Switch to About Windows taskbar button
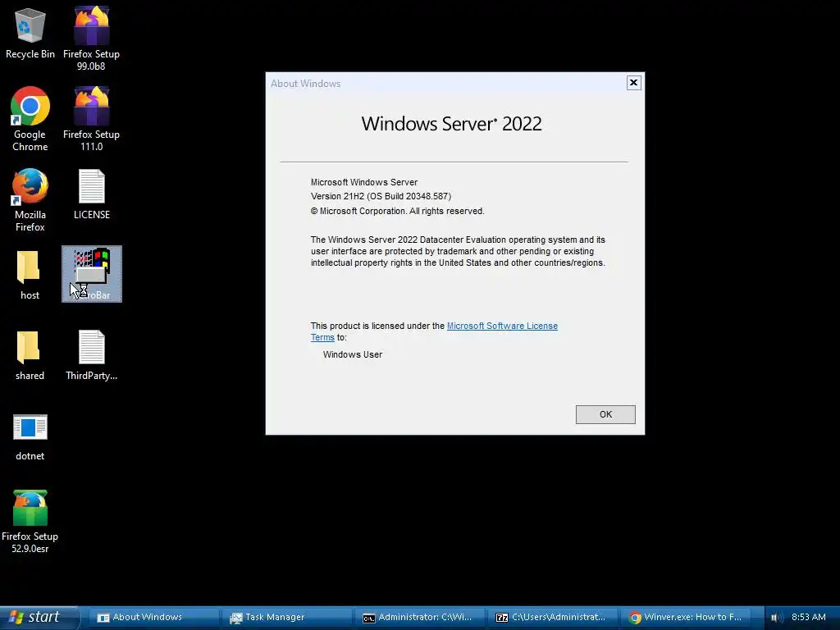This screenshot has width=840, height=630. 152,617
